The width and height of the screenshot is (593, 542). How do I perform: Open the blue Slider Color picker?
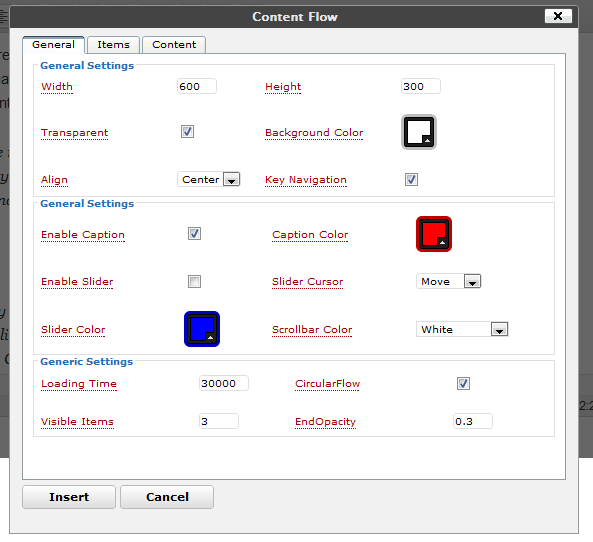202,329
